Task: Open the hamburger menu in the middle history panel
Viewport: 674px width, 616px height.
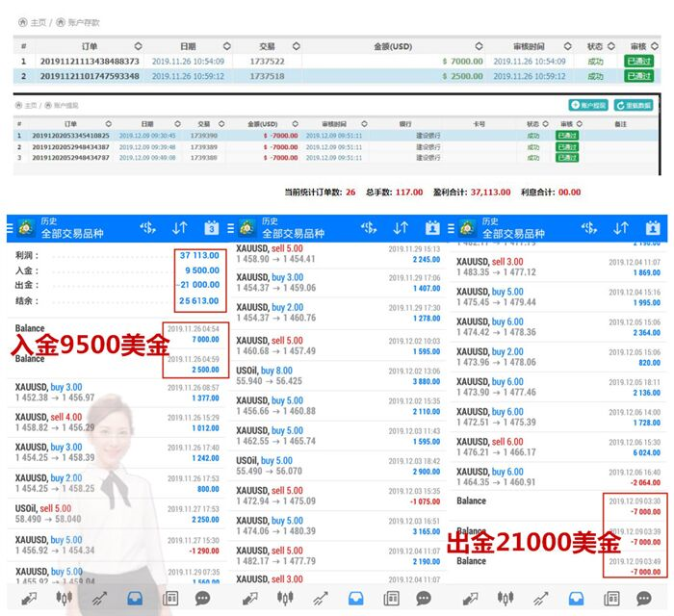Action: coord(231,228)
